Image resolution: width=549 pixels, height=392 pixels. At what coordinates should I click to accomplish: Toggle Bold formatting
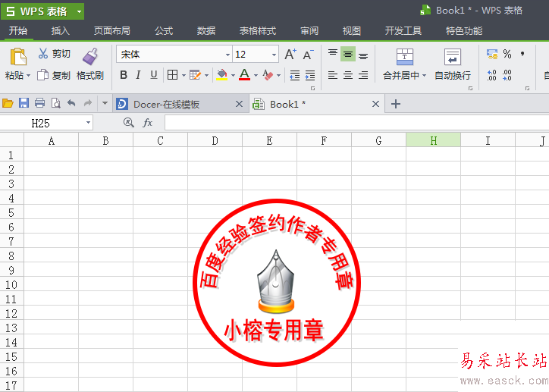click(124, 75)
